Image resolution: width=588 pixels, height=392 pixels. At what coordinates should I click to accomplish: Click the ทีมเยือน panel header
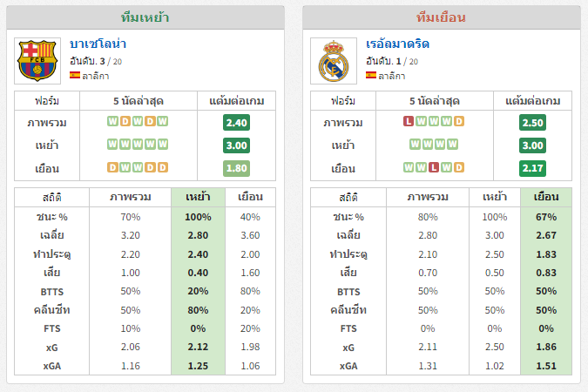442,17
